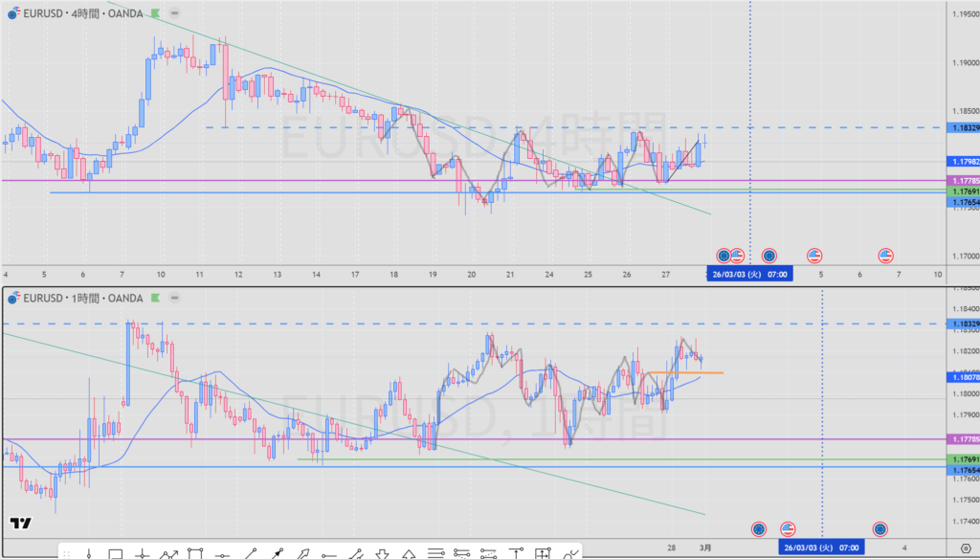Image resolution: width=980 pixels, height=559 pixels.
Task: Click the TradingView logo
Action: (x=19, y=524)
